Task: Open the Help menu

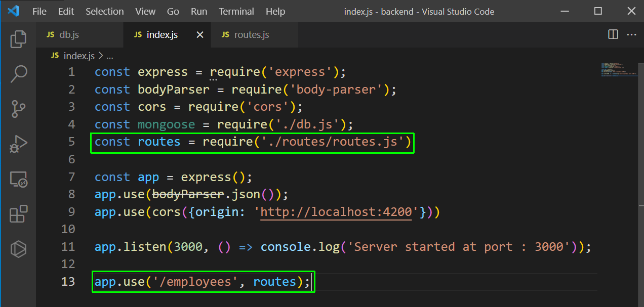Action: click(x=275, y=11)
